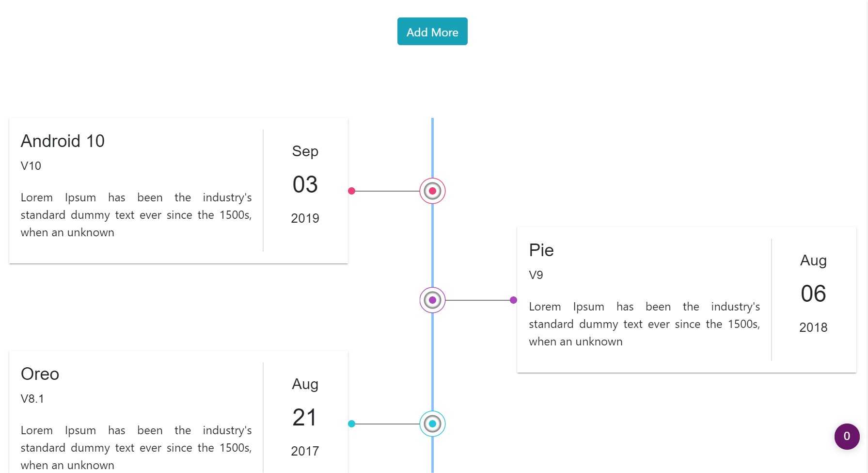Image resolution: width=868 pixels, height=473 pixels.
Task: Click the purple connector dot beside Pie card
Action: point(513,300)
